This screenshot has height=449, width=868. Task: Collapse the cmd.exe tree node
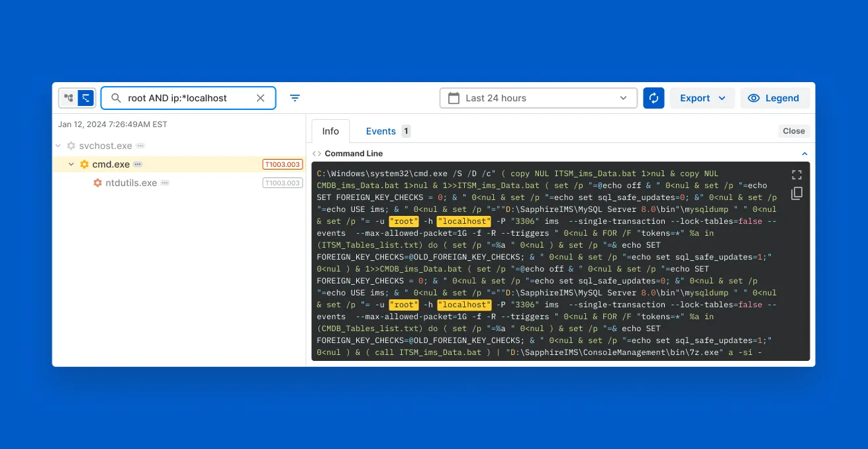pos(71,164)
